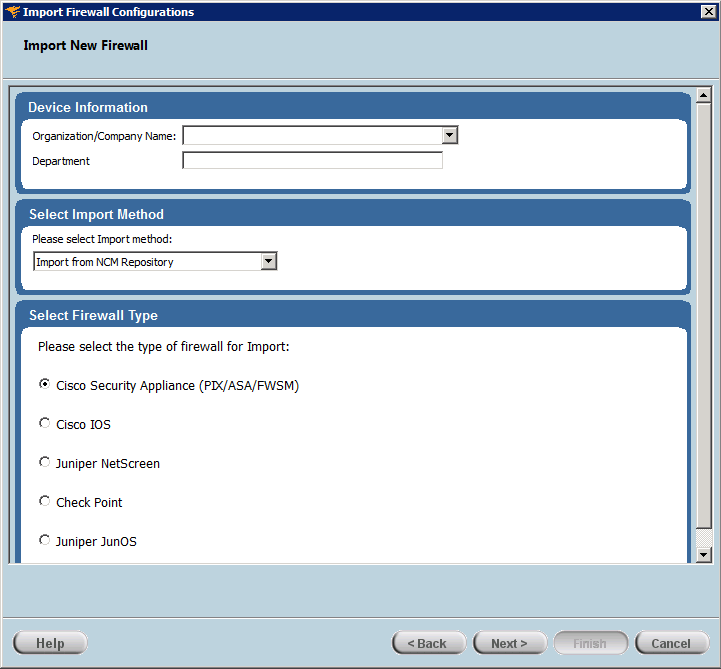
Task: Proceed with the Next > button
Action: [x=510, y=643]
